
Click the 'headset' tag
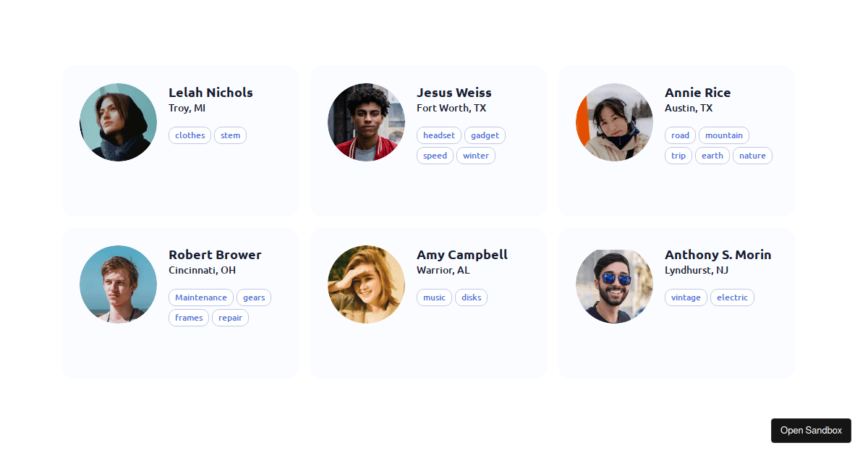(438, 135)
